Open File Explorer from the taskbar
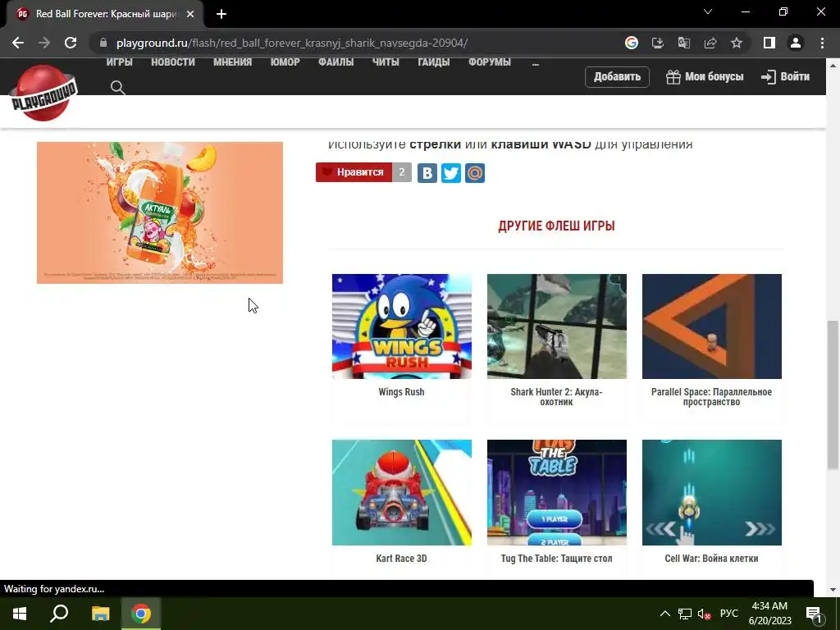The width and height of the screenshot is (840, 630). (x=100, y=614)
